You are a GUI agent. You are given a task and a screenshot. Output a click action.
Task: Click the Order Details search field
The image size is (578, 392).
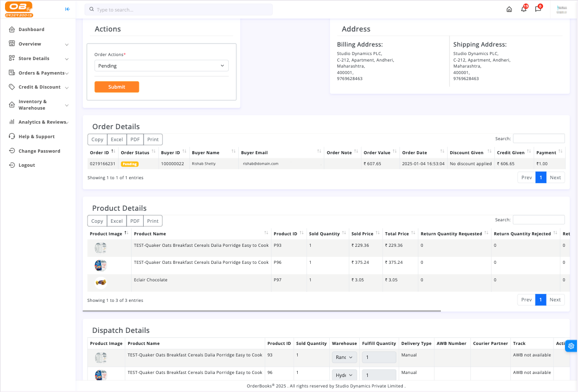tap(538, 139)
